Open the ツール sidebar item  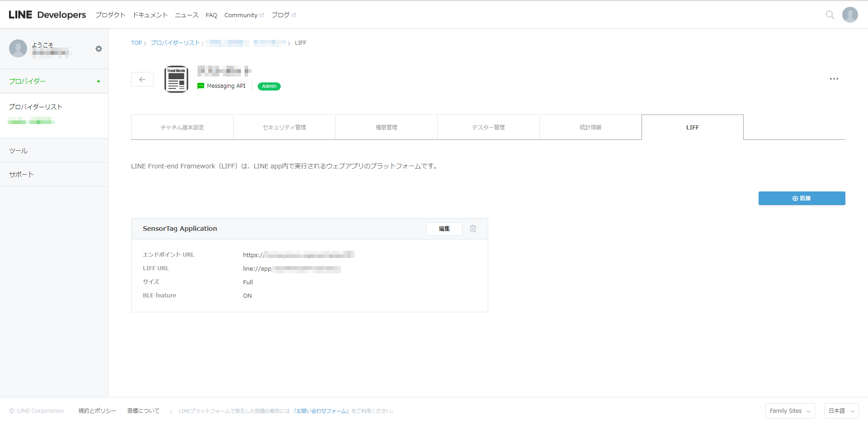pos(54,151)
